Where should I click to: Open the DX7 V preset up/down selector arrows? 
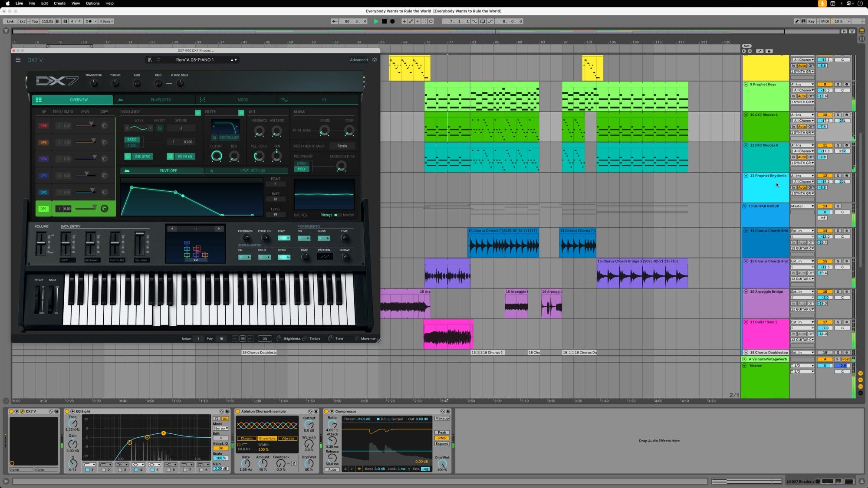(x=233, y=60)
